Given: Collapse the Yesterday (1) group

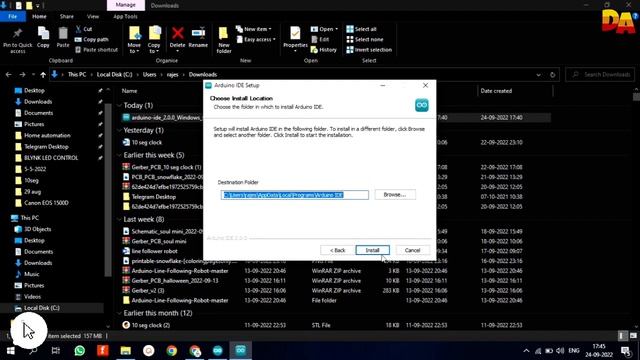Looking at the screenshot, I should (x=119, y=130).
